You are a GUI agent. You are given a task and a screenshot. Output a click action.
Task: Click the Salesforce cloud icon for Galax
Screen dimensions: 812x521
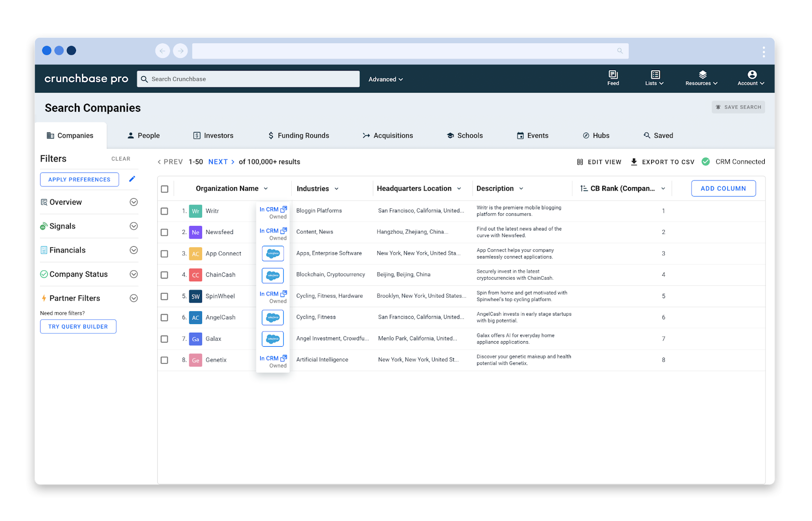[273, 339]
